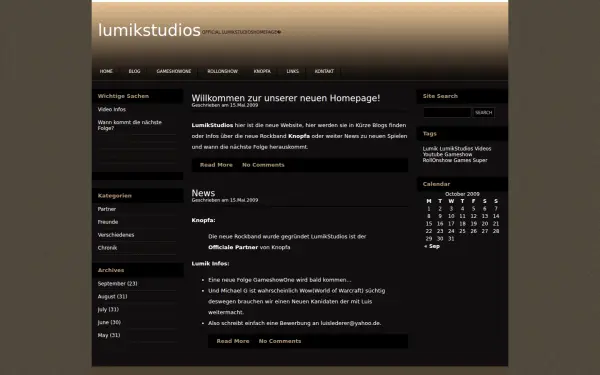Select the Partner category
Image resolution: width=600 pixels, height=375 pixels.
tap(107, 209)
